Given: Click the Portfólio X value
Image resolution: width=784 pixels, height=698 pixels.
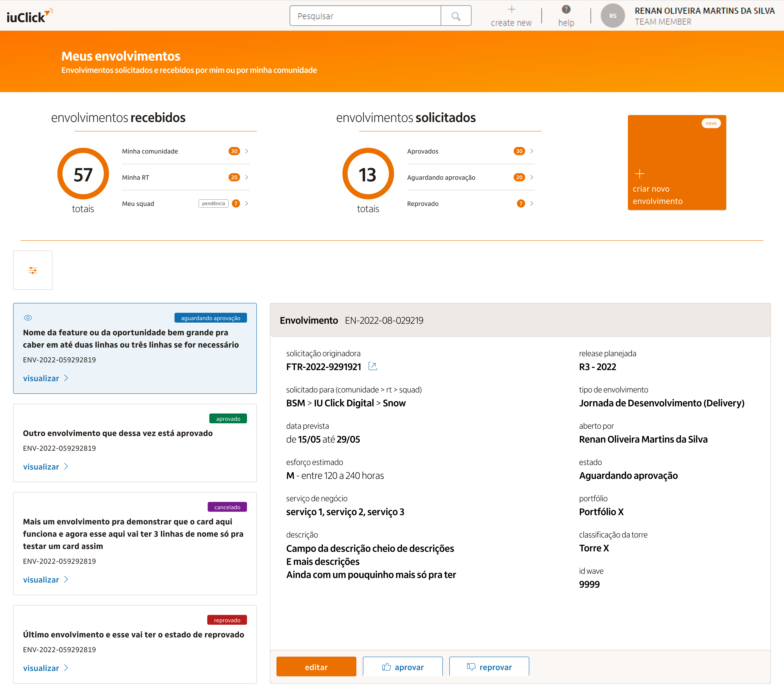Looking at the screenshot, I should (x=601, y=512).
